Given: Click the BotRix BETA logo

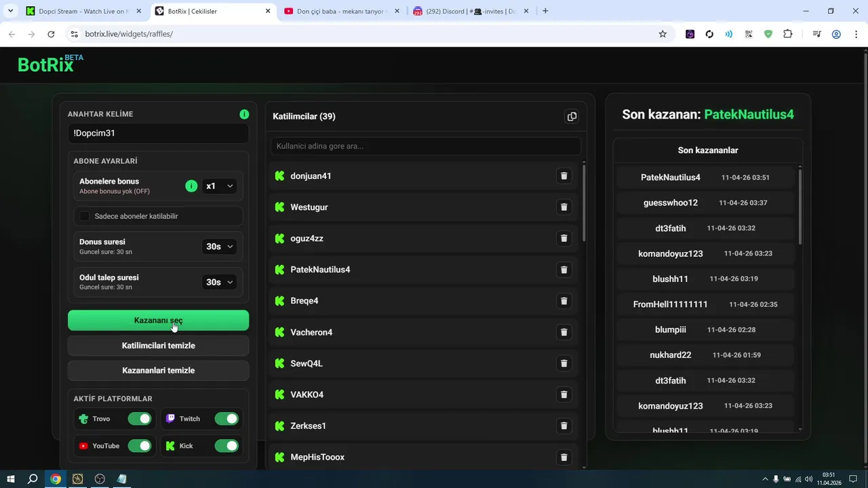Looking at the screenshot, I should point(50,64).
